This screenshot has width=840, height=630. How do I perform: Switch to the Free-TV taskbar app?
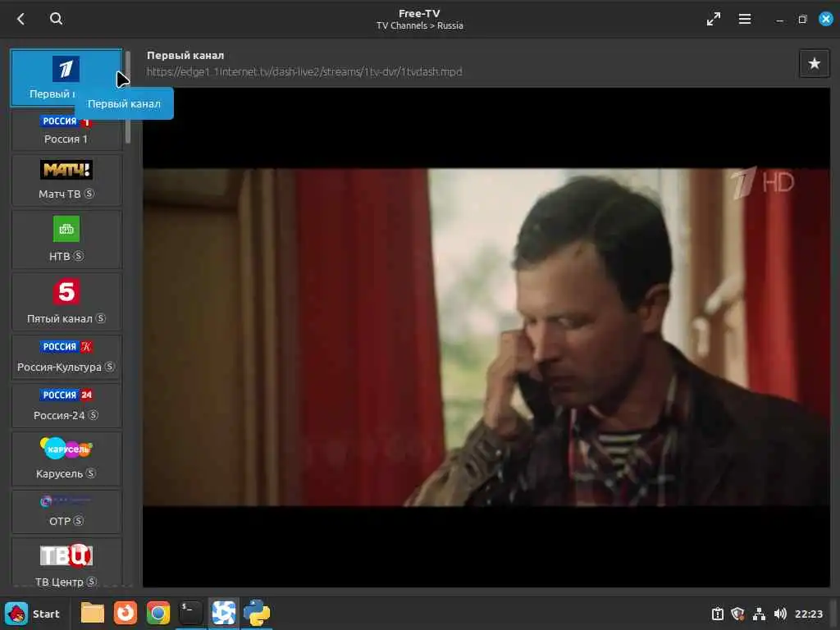(x=223, y=614)
